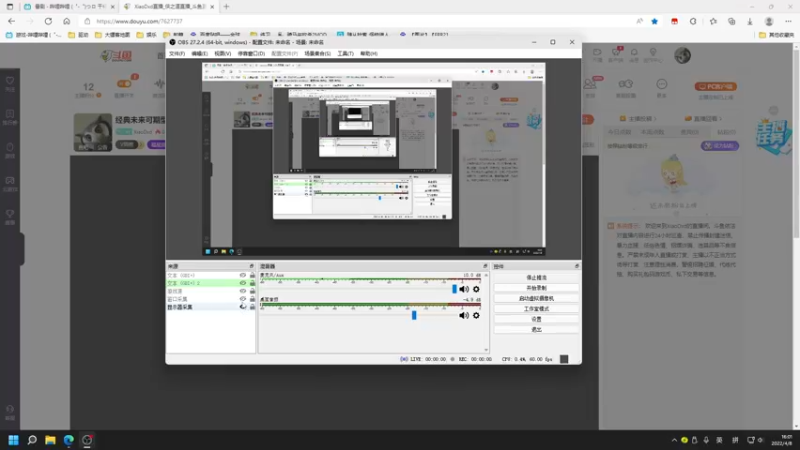Mute the 桌面音频 audio channel
800x450 pixels.
pos(464,315)
